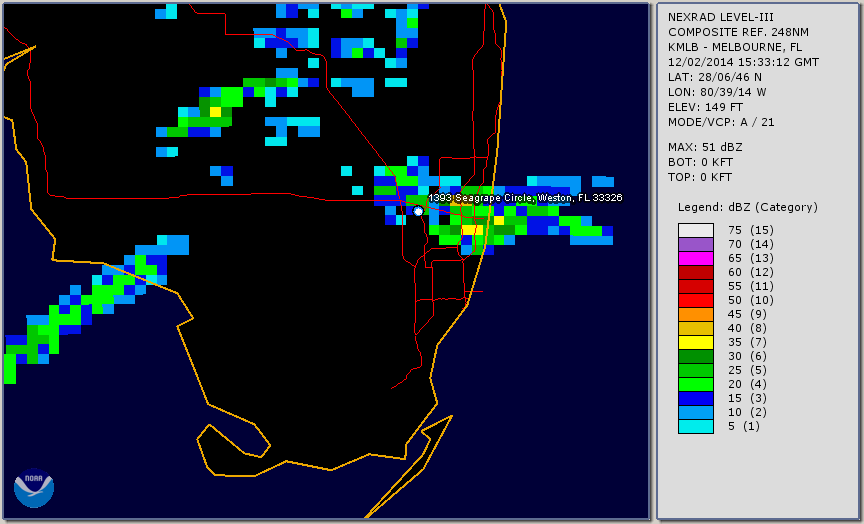Click the KMLB - MELBOURNE, FL station text

(x=735, y=47)
